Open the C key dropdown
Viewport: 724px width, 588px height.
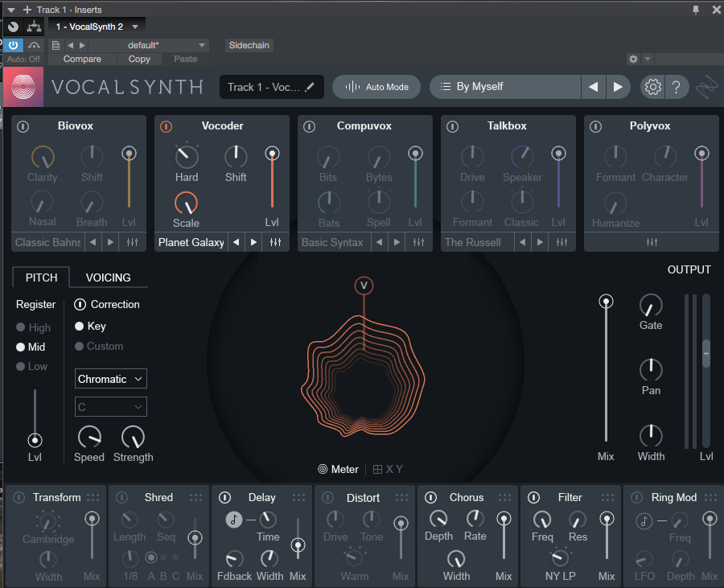tap(111, 407)
